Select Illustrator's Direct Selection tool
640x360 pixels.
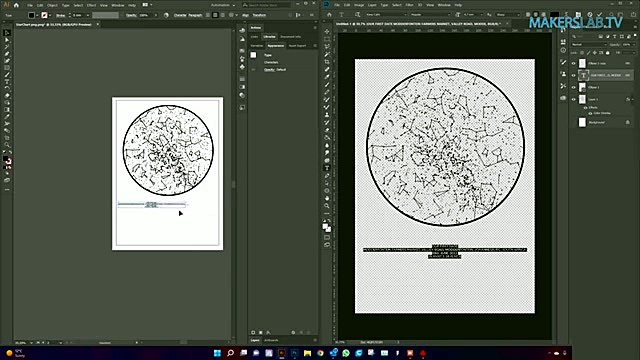pos(7,40)
